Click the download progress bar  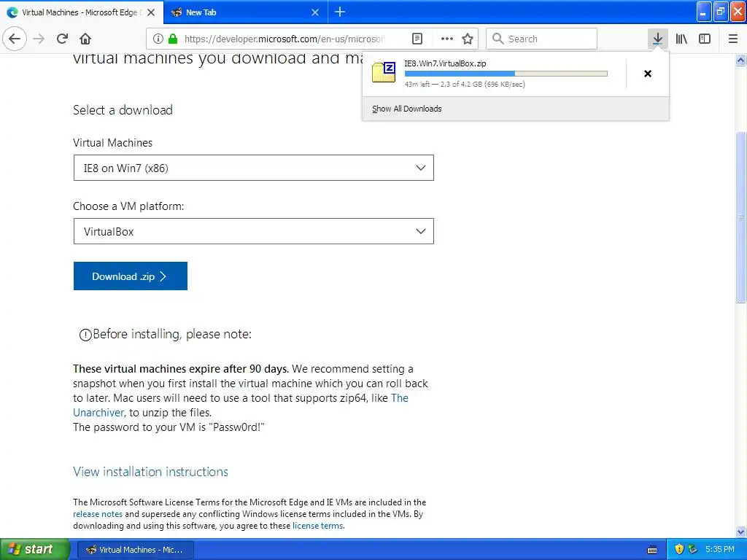coord(506,74)
